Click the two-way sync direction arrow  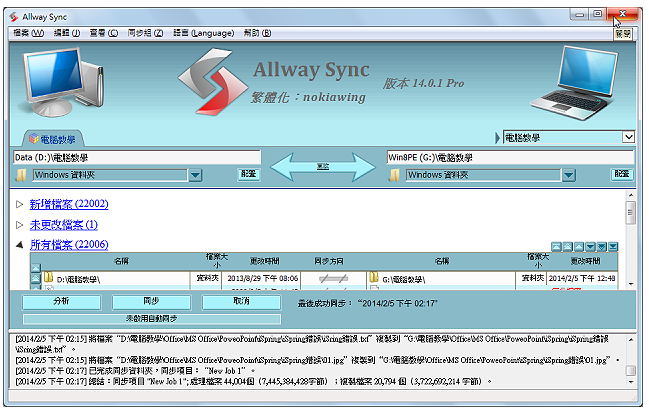click(x=323, y=166)
